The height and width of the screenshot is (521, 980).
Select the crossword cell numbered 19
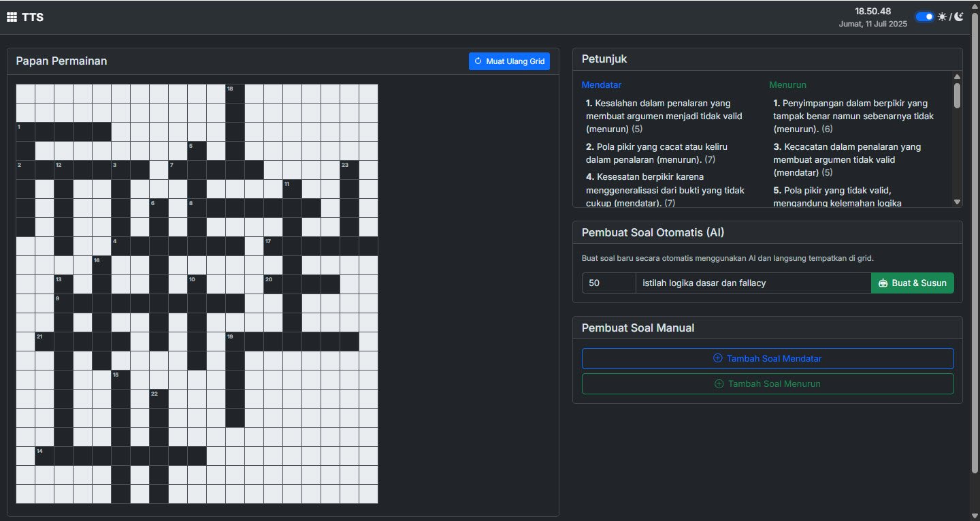(x=235, y=341)
